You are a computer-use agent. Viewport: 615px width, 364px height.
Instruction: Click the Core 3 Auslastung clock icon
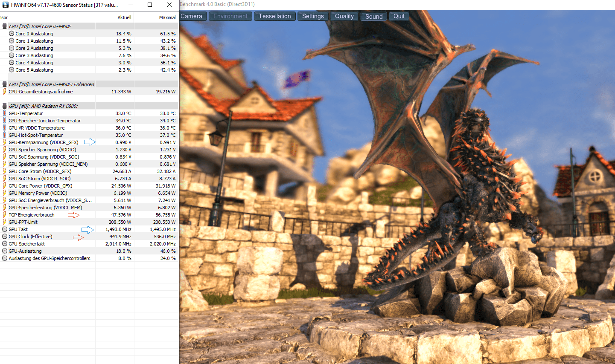[12, 55]
